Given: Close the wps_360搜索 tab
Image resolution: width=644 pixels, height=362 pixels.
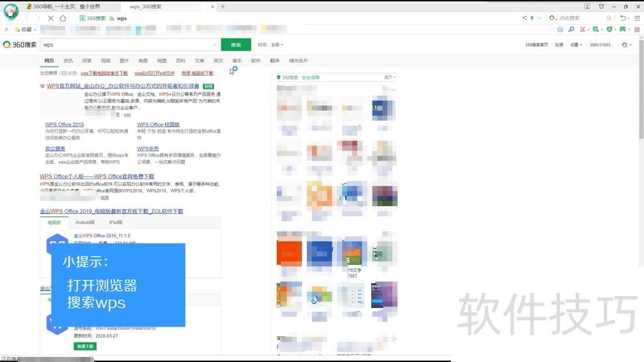Looking at the screenshot, I should click(213, 6).
